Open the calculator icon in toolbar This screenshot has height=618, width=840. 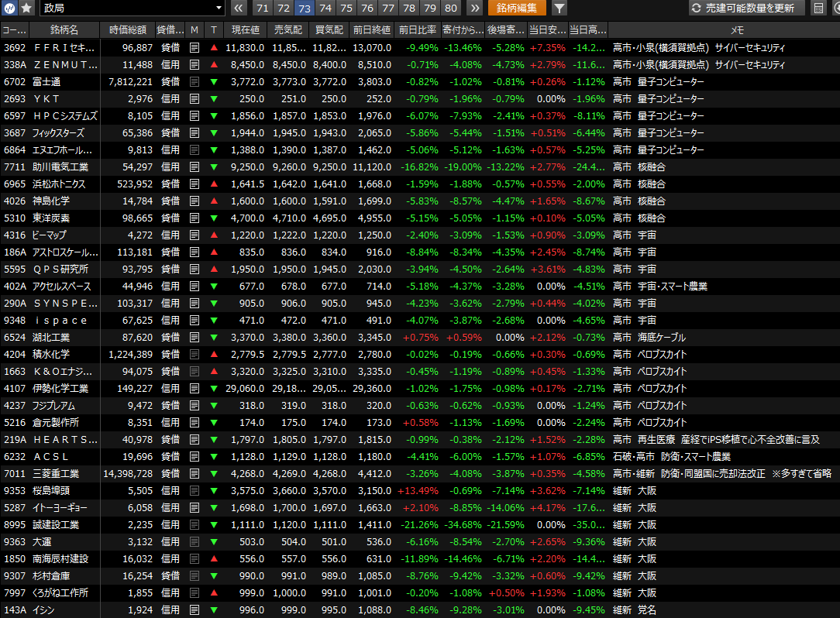pyautogui.click(x=818, y=8)
